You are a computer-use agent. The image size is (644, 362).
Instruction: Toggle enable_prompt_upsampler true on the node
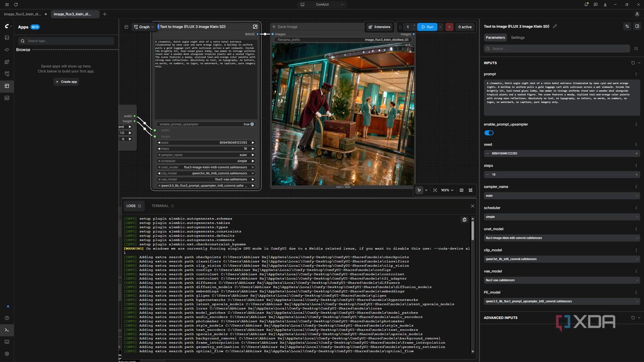[x=206, y=124]
